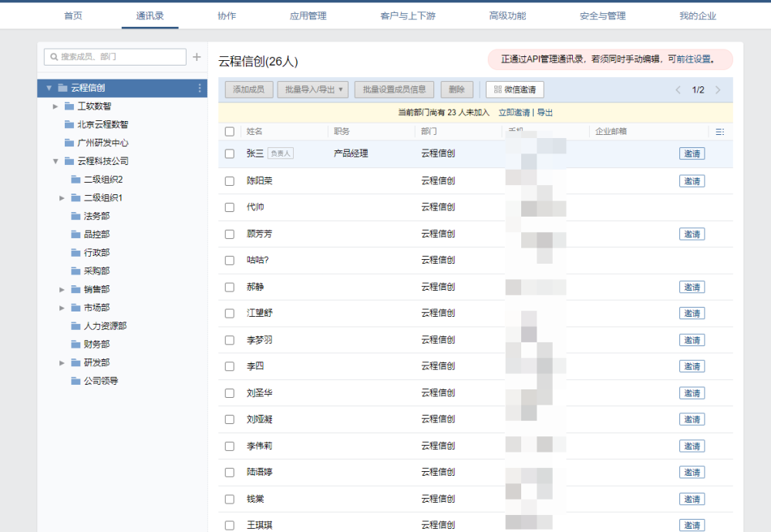Open the 客户与上下游 tab
The width and height of the screenshot is (771, 532).
408,15
